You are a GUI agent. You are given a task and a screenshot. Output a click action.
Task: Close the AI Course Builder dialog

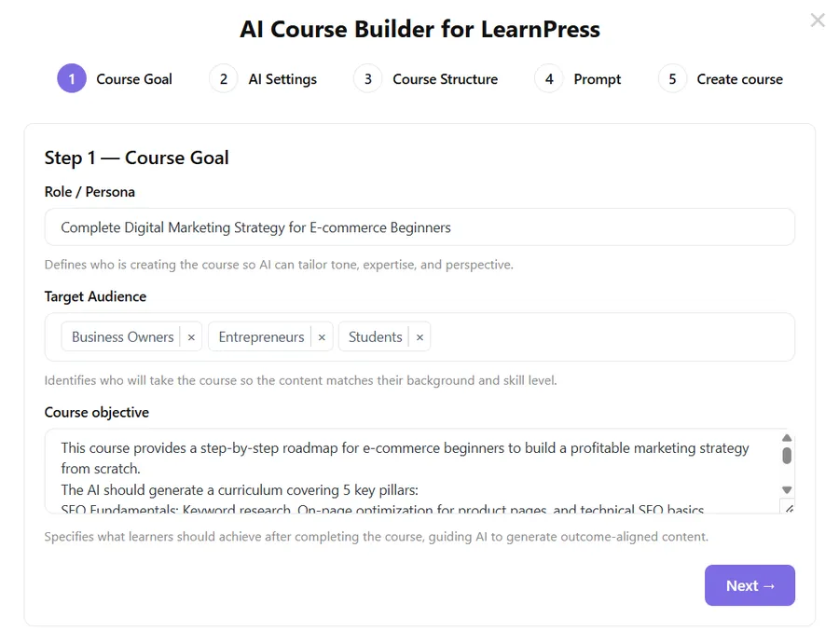click(x=818, y=20)
